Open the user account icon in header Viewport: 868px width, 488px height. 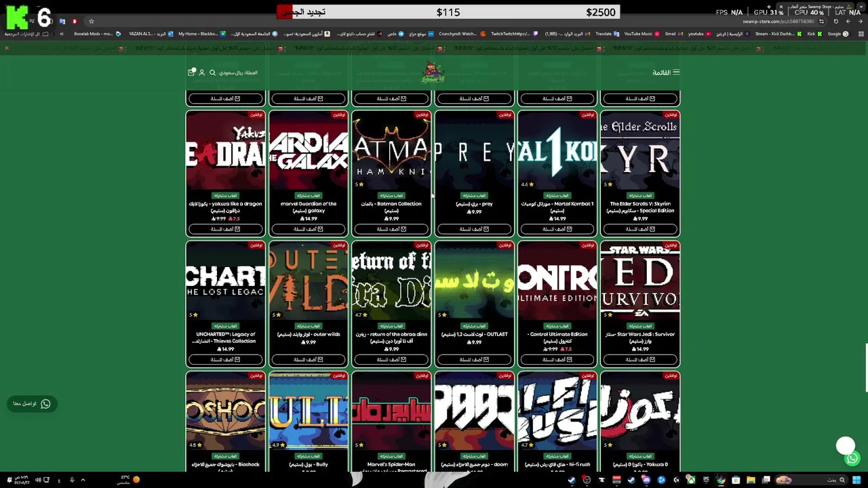201,73
